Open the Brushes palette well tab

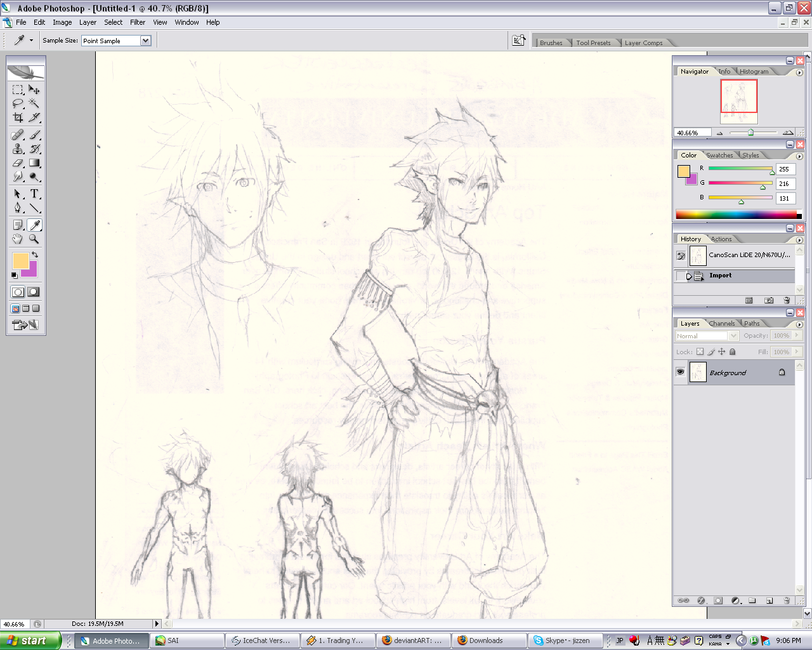click(x=551, y=43)
